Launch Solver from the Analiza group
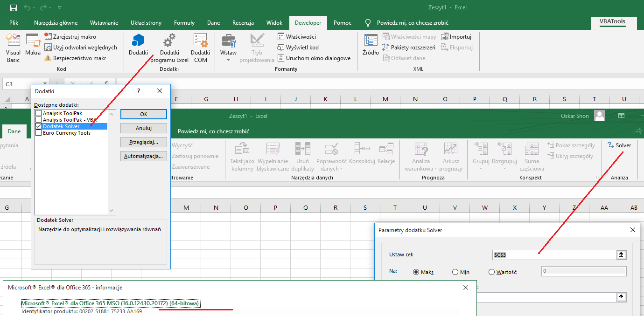This screenshot has width=644, height=316. (x=619, y=145)
